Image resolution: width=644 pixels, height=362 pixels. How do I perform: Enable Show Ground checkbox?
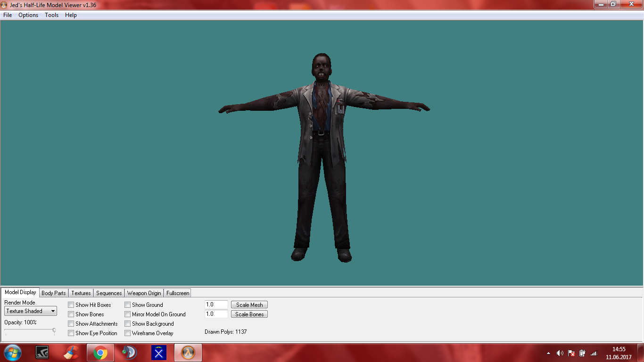point(127,305)
